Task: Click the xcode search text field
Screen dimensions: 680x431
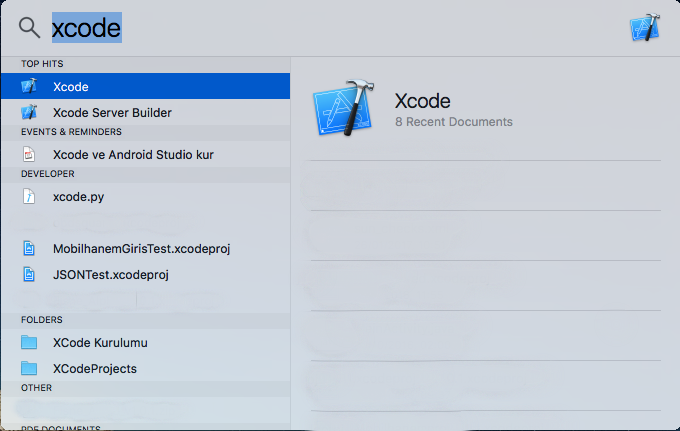Action: (87, 28)
